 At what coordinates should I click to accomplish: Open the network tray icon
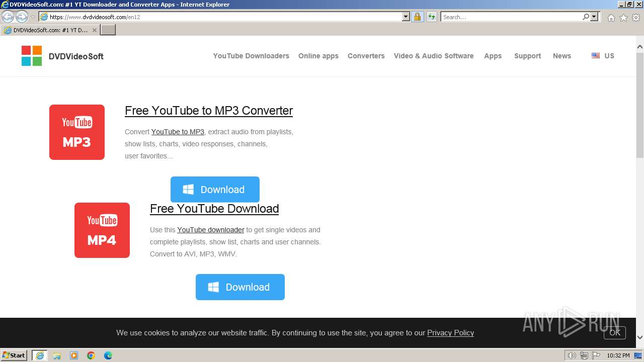pyautogui.click(x=584, y=355)
